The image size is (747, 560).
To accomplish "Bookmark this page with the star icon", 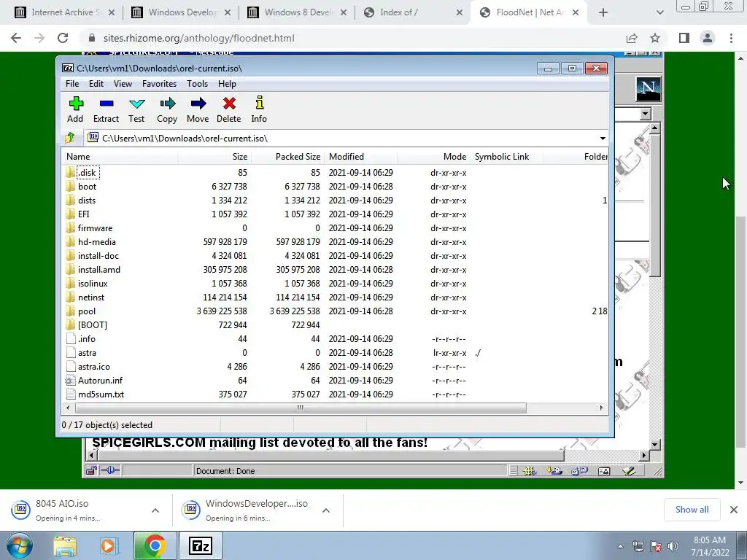I will click(655, 38).
